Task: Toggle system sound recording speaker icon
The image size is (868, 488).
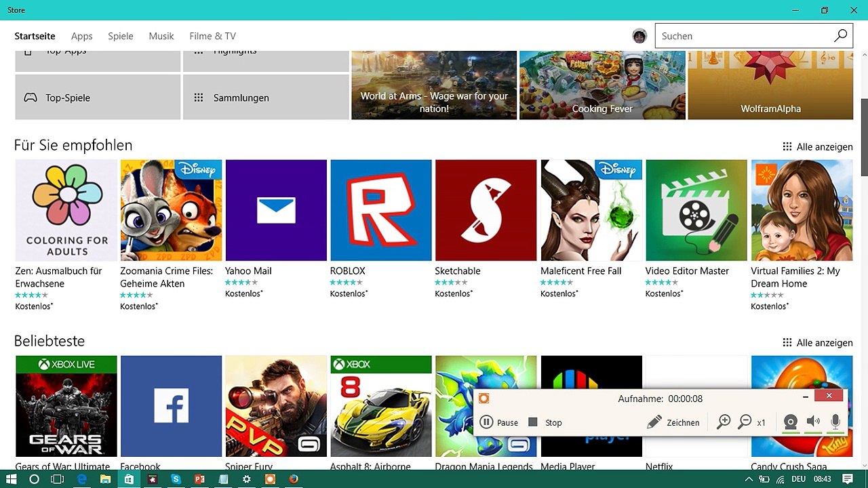Action: [813, 422]
